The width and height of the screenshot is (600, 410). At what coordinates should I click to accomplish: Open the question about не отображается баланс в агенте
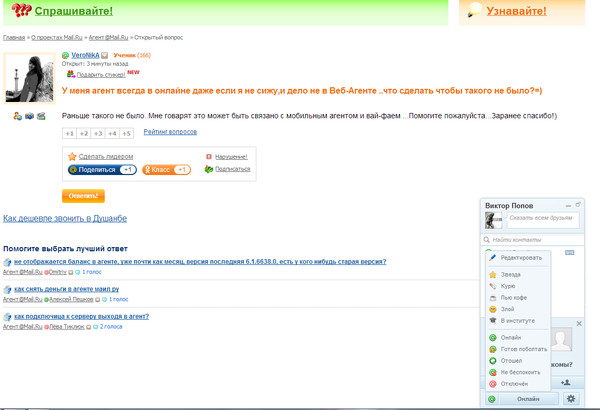(200, 261)
